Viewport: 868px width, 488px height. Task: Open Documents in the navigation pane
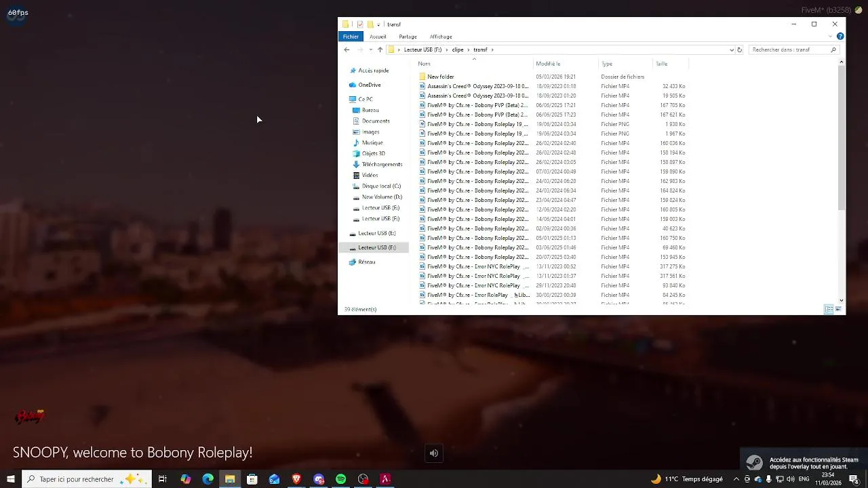point(371,121)
